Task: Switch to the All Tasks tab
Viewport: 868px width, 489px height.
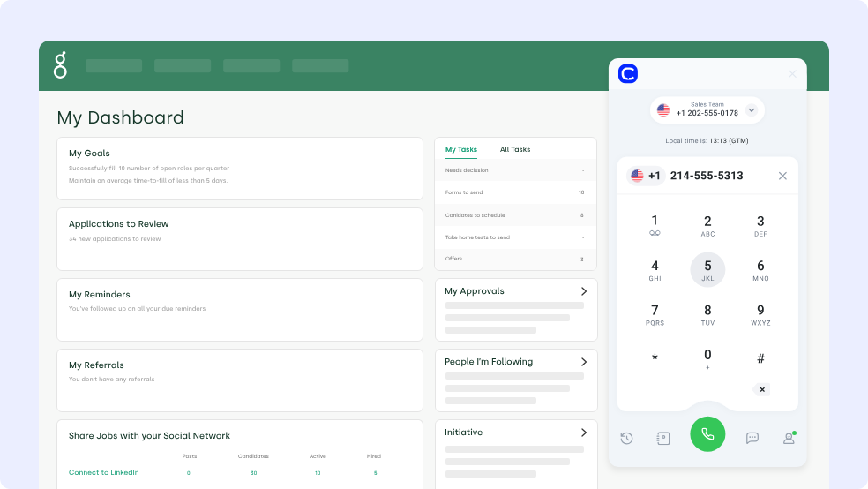Action: (515, 149)
